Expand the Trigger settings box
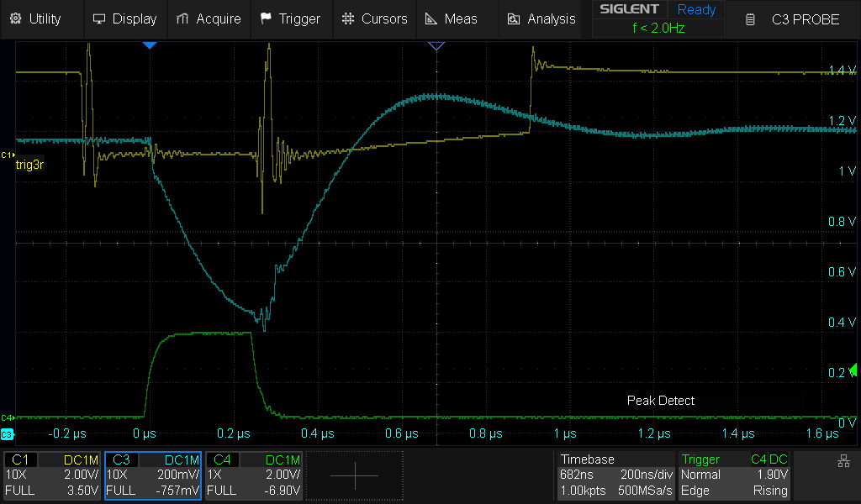The width and height of the screenshot is (861, 504). coord(734,475)
